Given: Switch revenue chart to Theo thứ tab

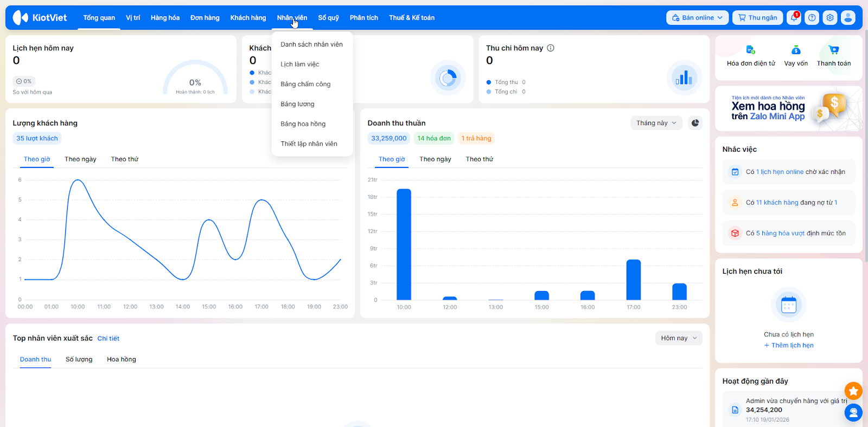Looking at the screenshot, I should [x=479, y=159].
